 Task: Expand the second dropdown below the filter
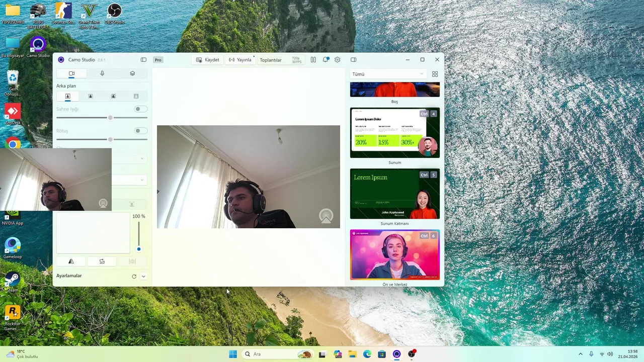click(142, 179)
